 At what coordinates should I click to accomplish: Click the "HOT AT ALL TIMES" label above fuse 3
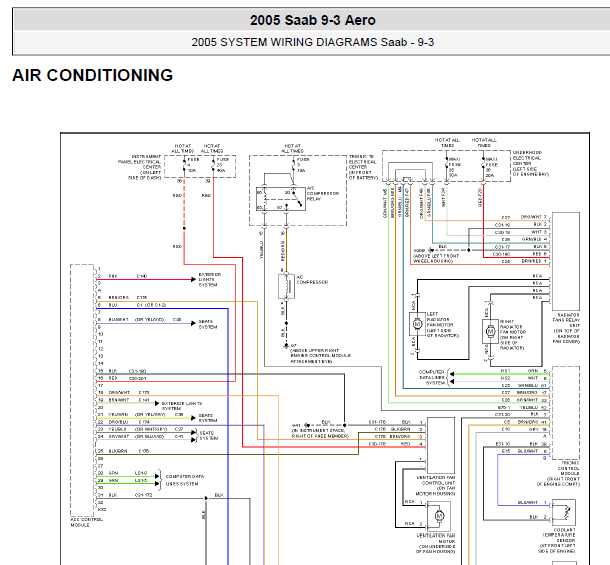(293, 148)
